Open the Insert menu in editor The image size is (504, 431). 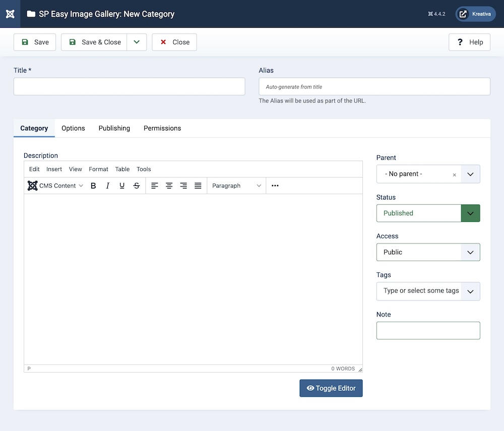[54, 169]
